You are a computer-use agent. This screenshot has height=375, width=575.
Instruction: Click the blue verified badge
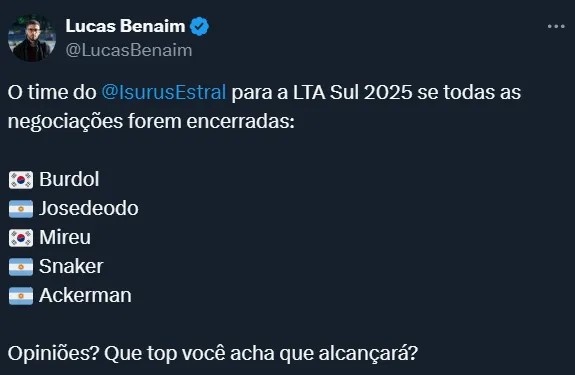tap(199, 26)
